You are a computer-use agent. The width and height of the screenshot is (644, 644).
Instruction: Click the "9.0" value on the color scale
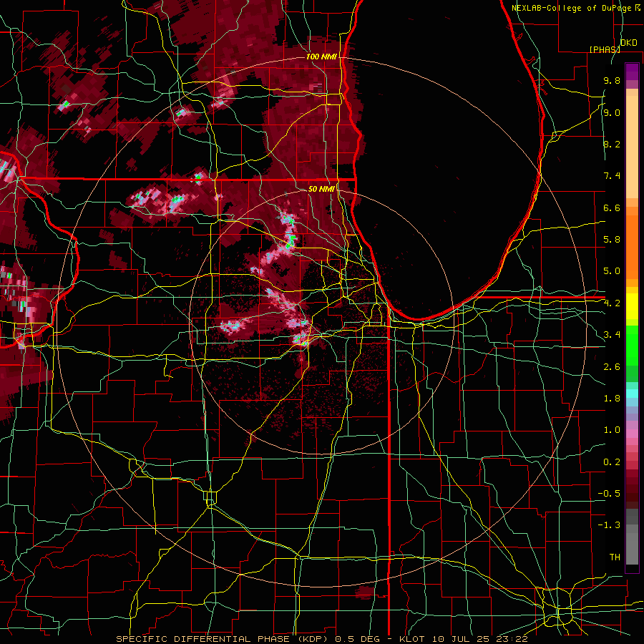point(612,112)
